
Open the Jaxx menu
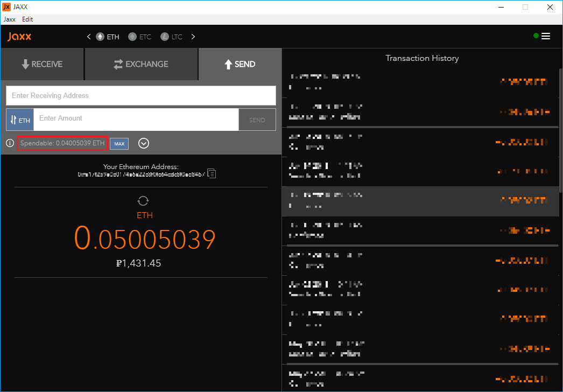10,19
